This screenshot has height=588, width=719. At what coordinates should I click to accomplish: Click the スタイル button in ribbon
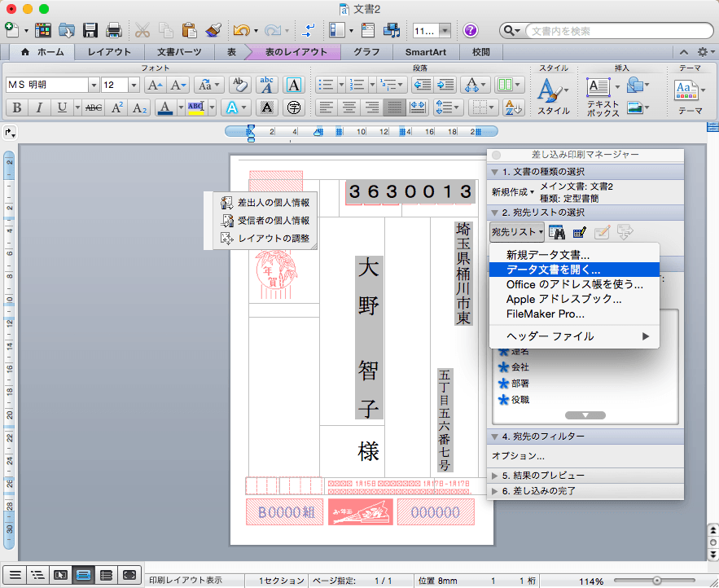tap(554, 97)
